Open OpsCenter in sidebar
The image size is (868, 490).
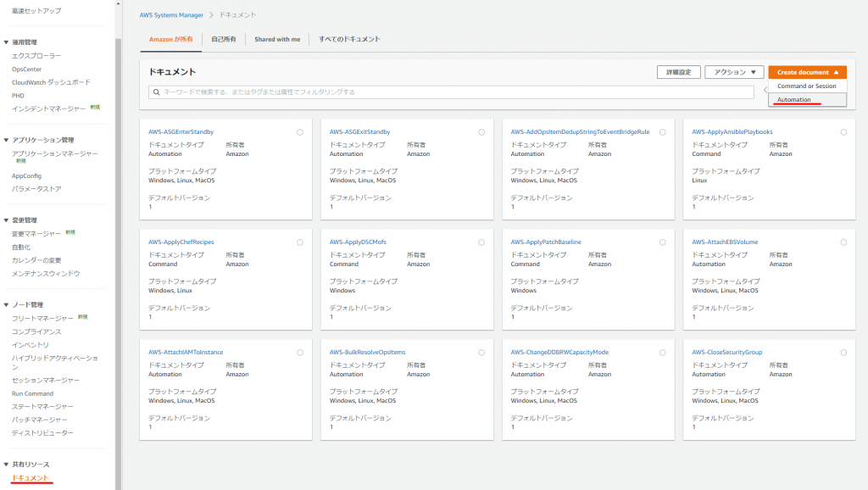click(26, 70)
